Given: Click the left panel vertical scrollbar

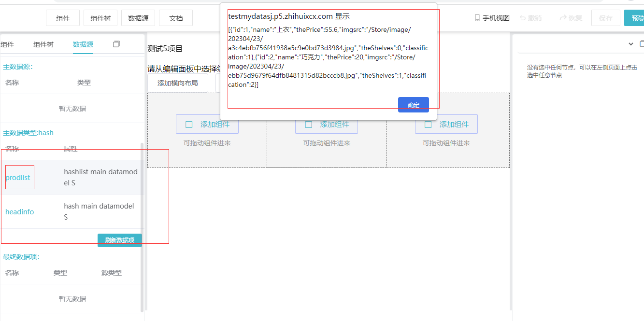Looking at the screenshot, I should [142, 227].
